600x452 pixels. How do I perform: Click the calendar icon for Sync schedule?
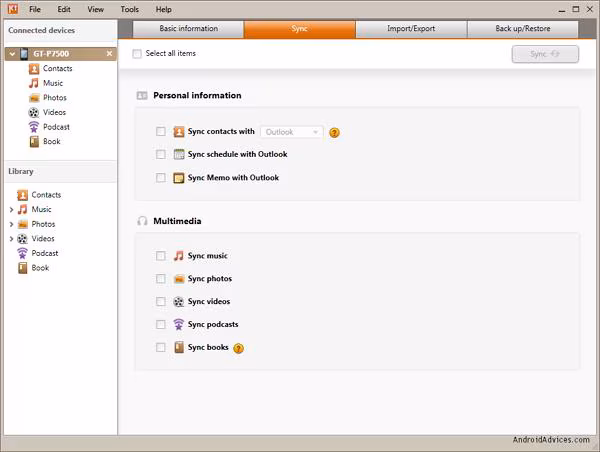pyautogui.click(x=179, y=154)
